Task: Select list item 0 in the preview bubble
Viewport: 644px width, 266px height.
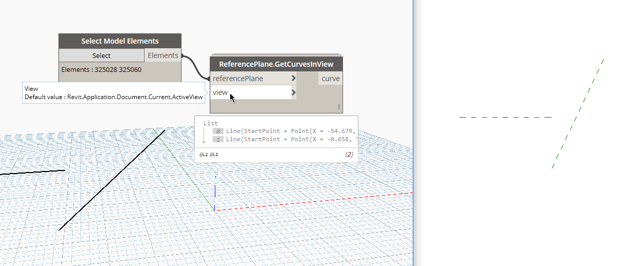Action: pyautogui.click(x=218, y=131)
